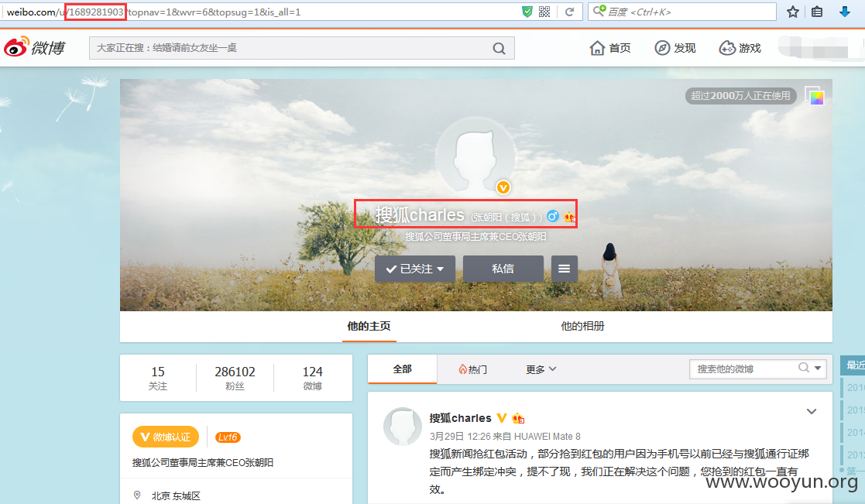
Task: Switch to 他的相册 tab
Action: (x=582, y=326)
